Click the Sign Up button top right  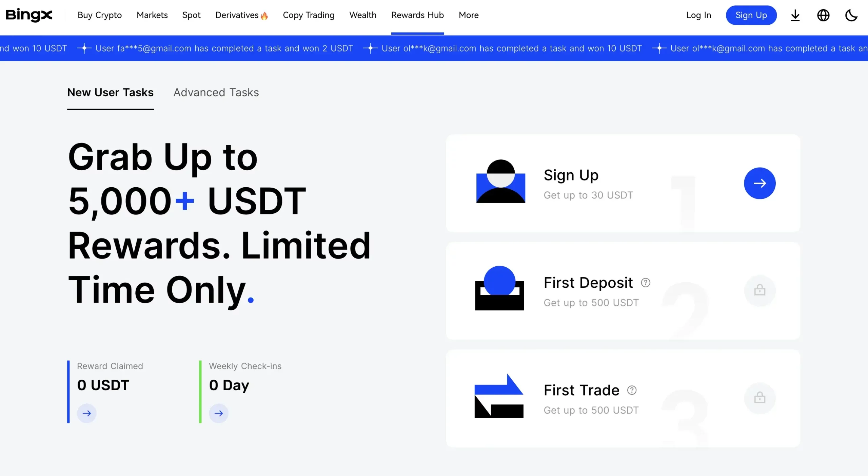point(751,15)
